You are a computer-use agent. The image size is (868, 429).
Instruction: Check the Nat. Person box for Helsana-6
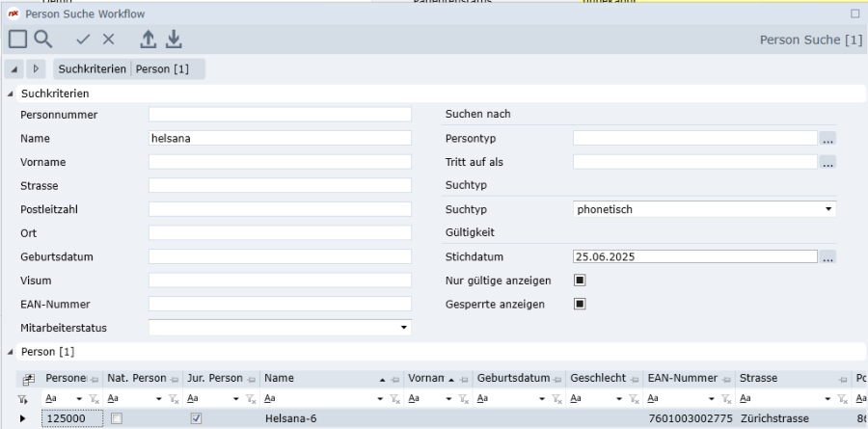pyautogui.click(x=117, y=419)
